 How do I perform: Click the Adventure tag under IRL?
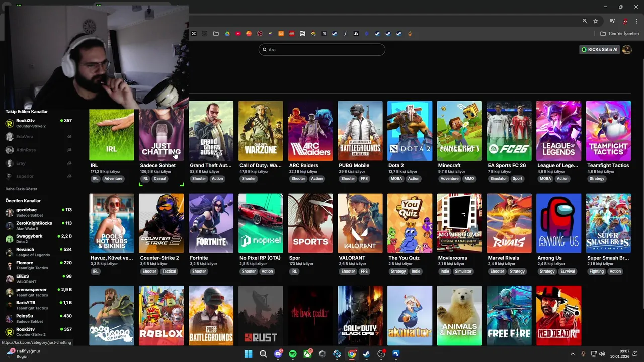click(113, 179)
